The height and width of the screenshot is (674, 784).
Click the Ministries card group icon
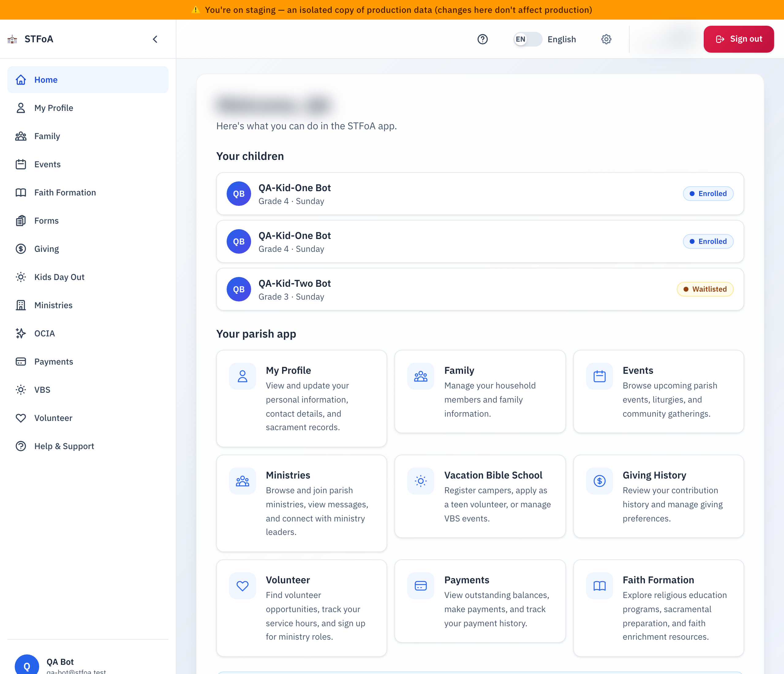click(x=243, y=481)
